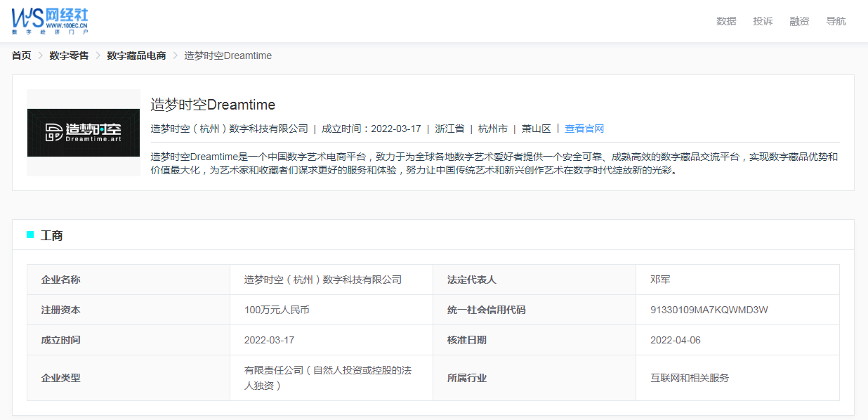Open the 投诉 menu item

coord(763,21)
